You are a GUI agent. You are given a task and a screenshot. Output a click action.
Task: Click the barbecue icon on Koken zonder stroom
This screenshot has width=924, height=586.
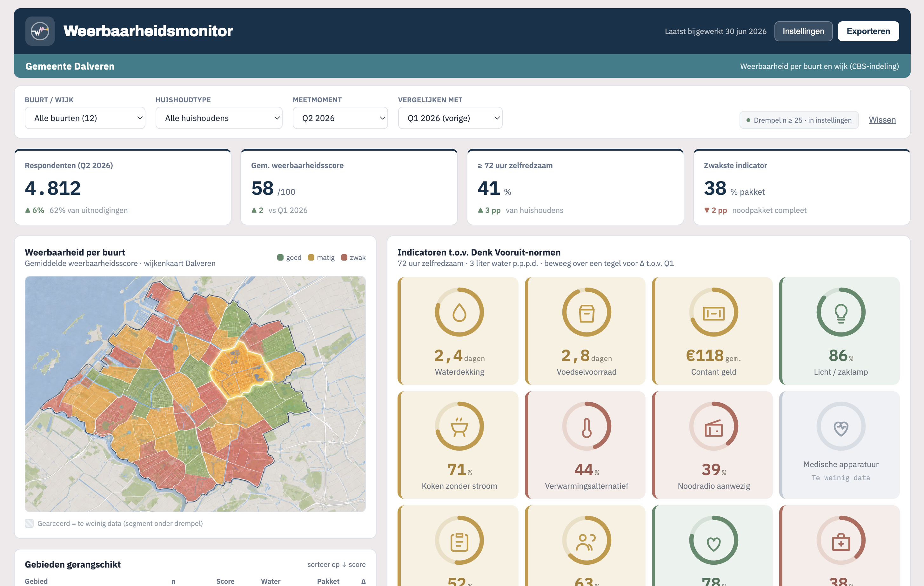click(459, 427)
